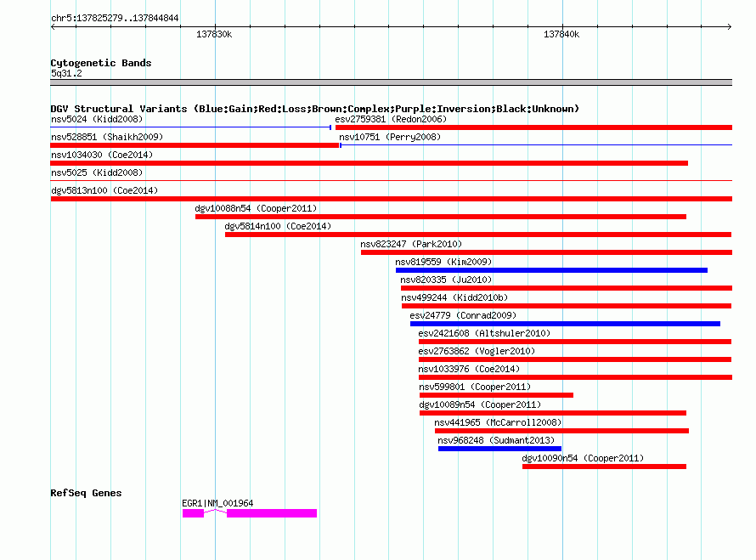Select nsv499244 (Kidd2010b) label
The height and width of the screenshot is (560, 756).
click(x=454, y=297)
